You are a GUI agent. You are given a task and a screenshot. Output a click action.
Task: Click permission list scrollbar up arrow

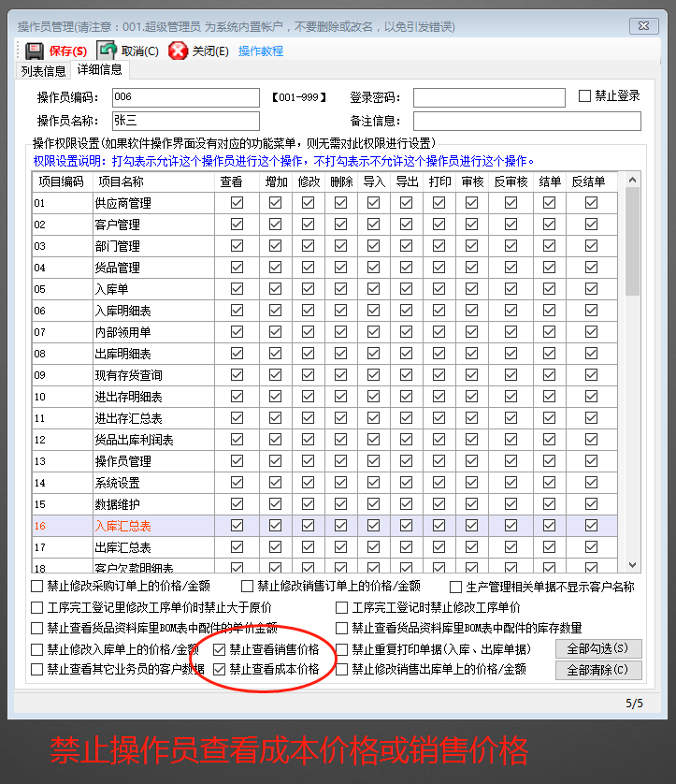(x=632, y=180)
